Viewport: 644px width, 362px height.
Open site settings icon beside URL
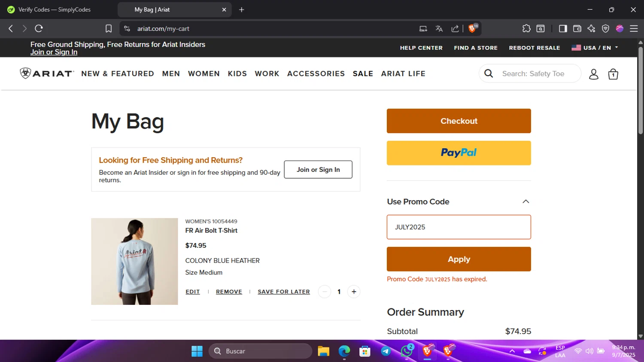click(127, 28)
